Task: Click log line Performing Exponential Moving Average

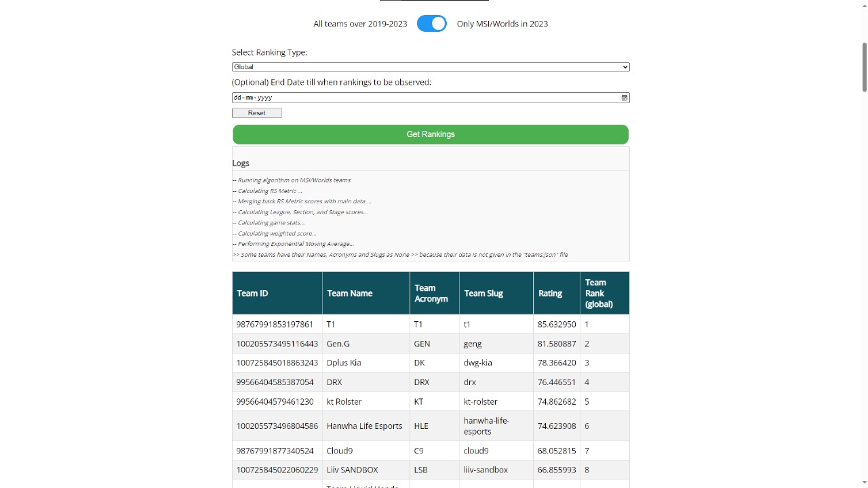Action: [294, 244]
